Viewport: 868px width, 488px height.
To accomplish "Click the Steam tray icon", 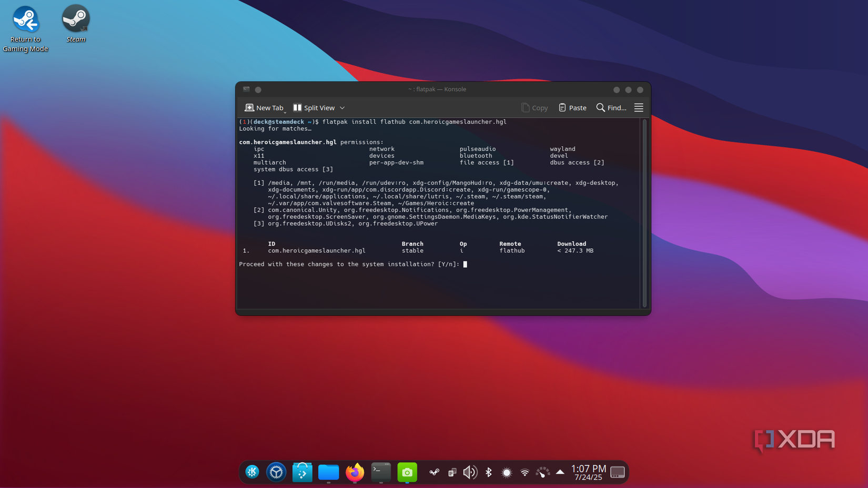I will pos(434,472).
